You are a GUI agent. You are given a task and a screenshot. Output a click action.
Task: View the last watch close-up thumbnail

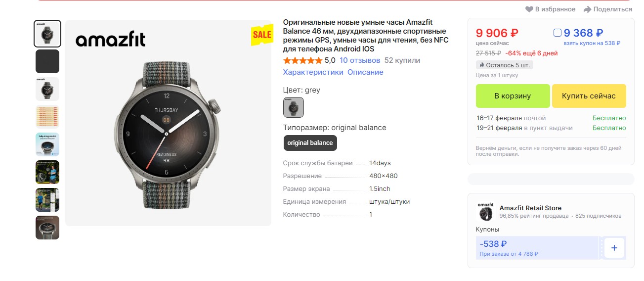pyautogui.click(x=47, y=228)
